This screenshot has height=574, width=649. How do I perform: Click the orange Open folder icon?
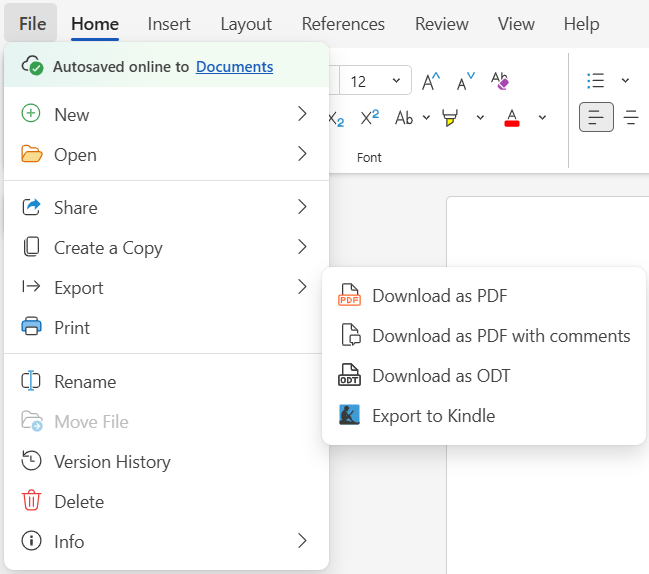point(31,154)
